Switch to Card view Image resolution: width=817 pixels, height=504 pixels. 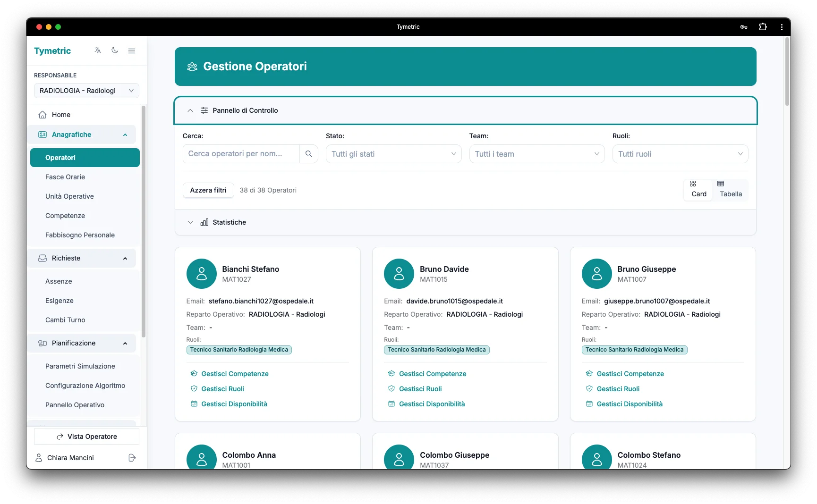(698, 189)
